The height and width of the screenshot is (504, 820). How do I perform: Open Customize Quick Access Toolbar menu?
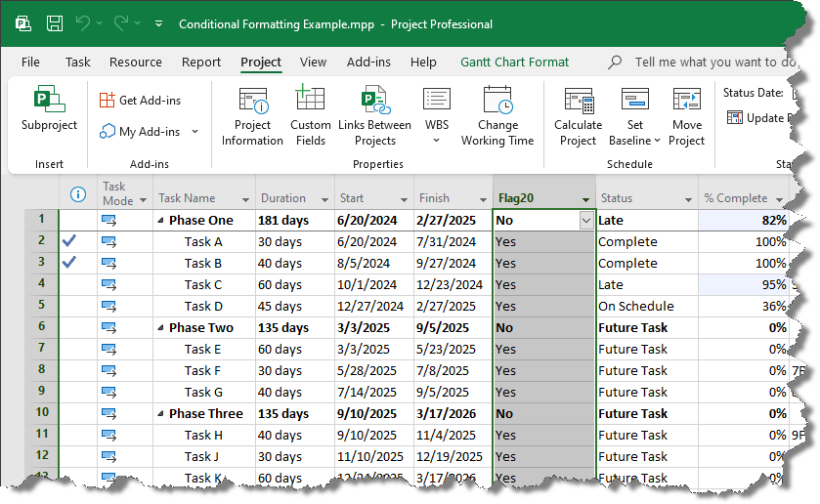click(x=158, y=23)
